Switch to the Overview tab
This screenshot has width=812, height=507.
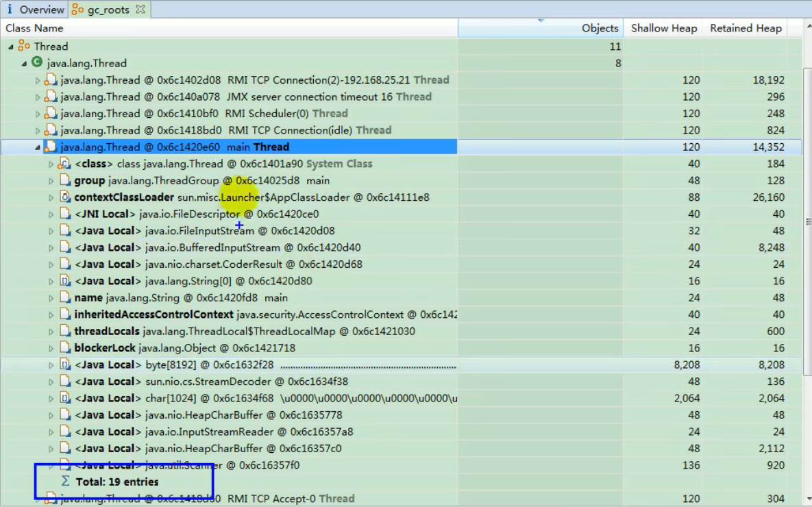coord(35,10)
